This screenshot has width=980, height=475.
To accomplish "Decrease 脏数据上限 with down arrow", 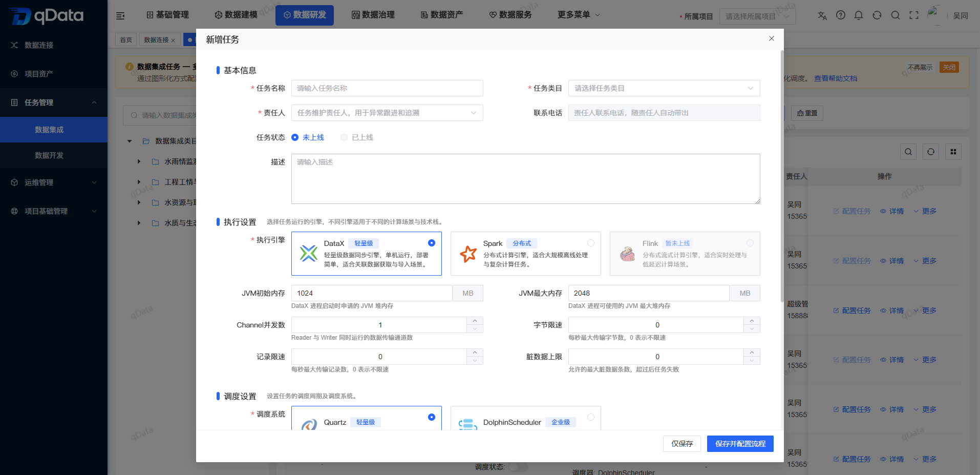I will [752, 361].
